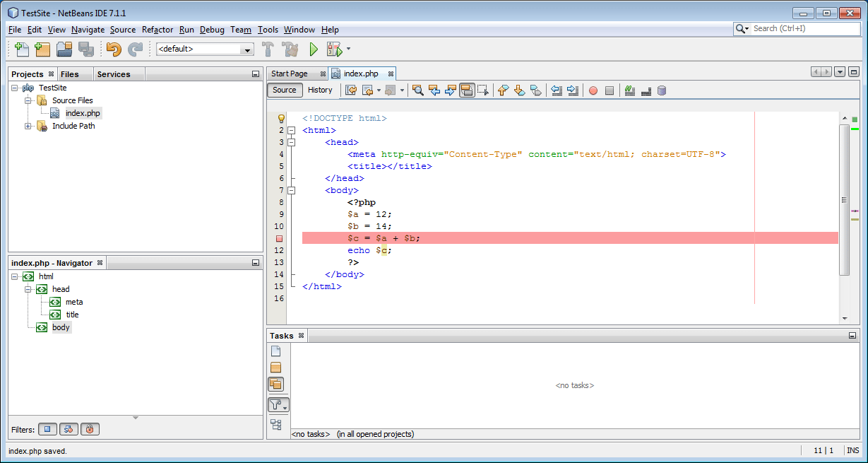
Task: Show the opened documents list arrow
Action: pyautogui.click(x=840, y=72)
